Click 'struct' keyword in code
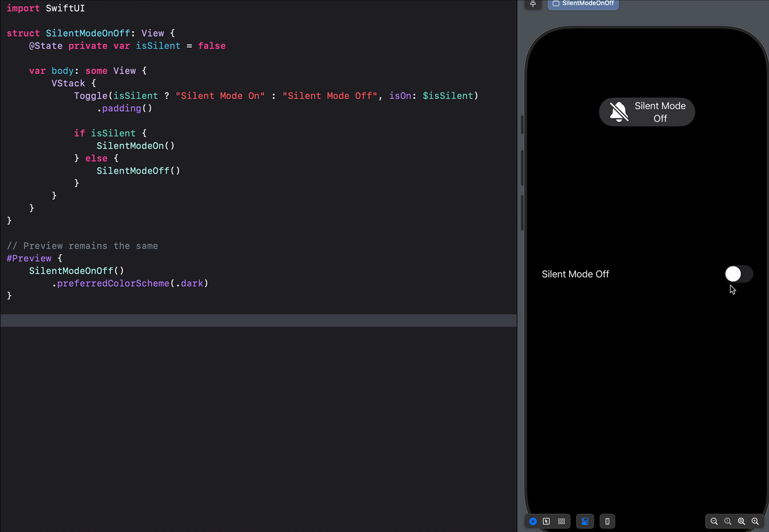This screenshot has height=532, width=769. 23,34
